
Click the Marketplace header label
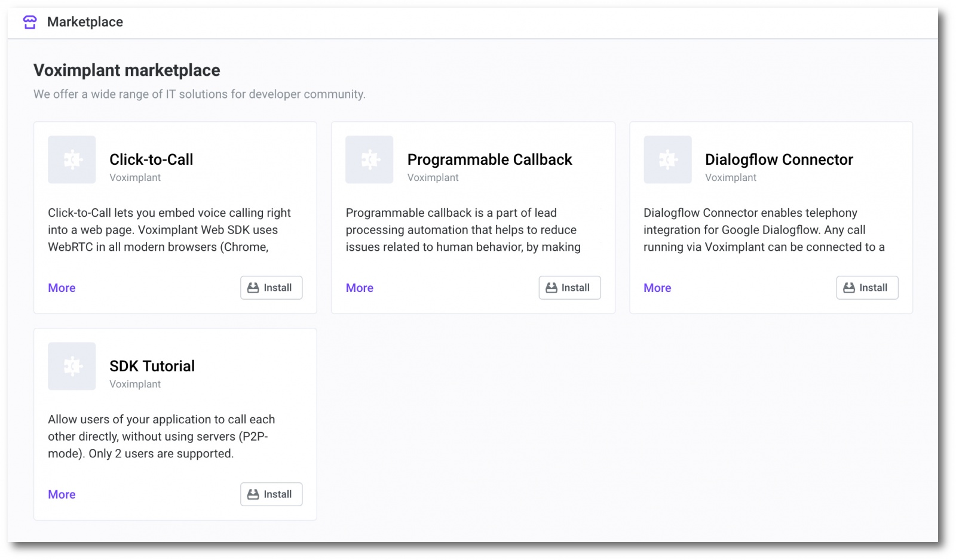85,22
